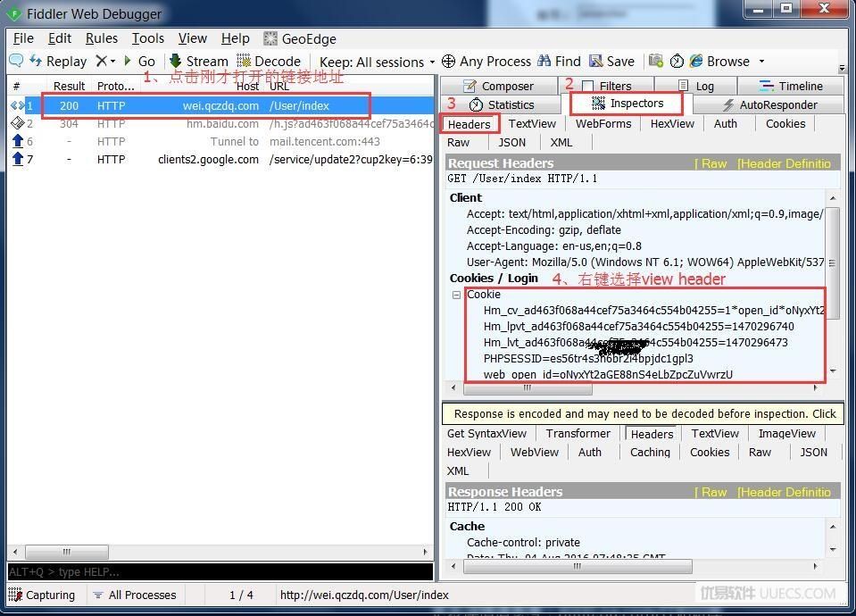Click the response headers horizontal scrollbar thumb
The image size is (856, 616).
pyautogui.click(x=577, y=566)
